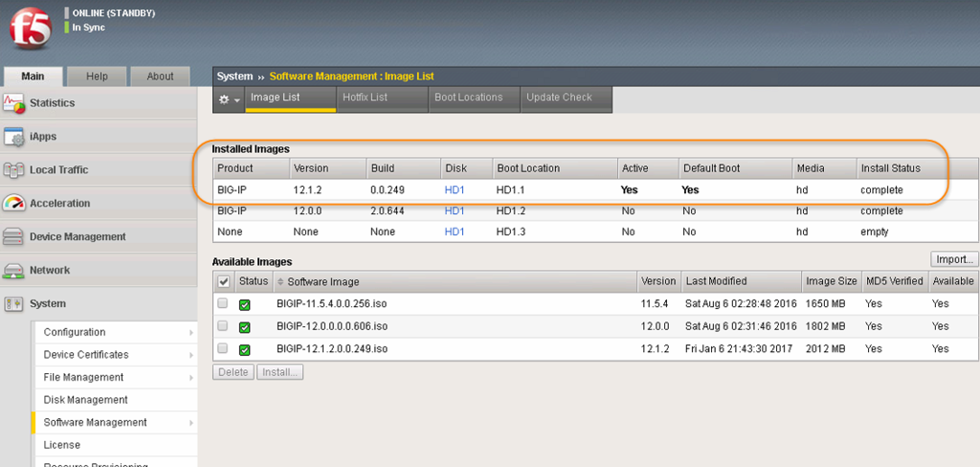The width and height of the screenshot is (980, 467).
Task: Open the Network section icon
Action: pyautogui.click(x=13, y=270)
